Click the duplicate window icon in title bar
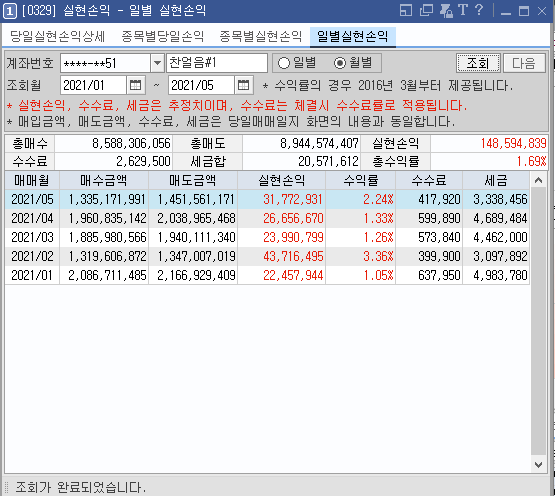 426,10
